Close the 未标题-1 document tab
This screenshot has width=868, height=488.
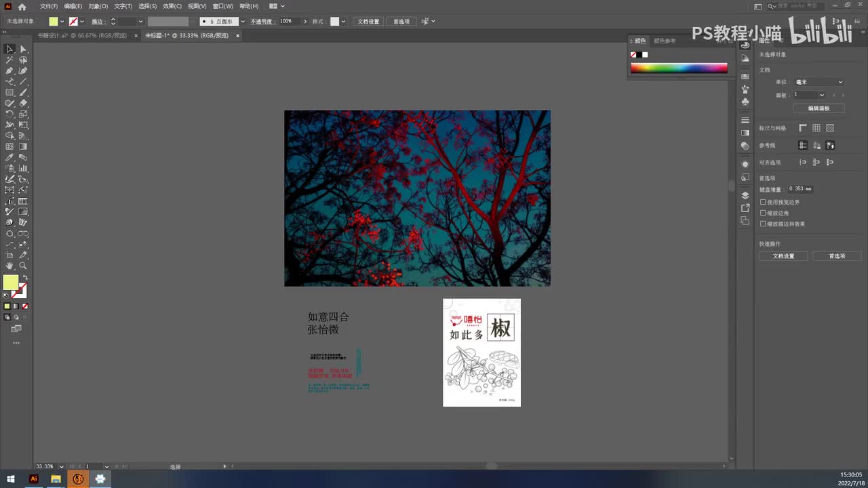click(237, 35)
